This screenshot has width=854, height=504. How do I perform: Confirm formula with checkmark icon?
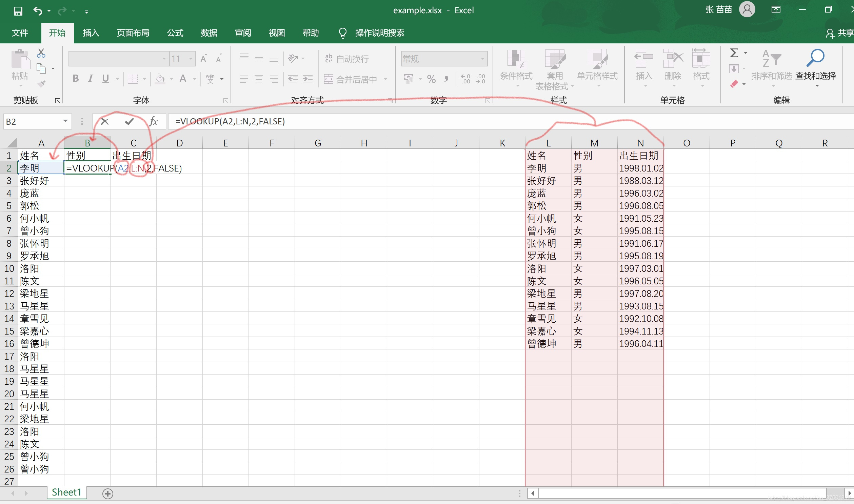[x=130, y=122]
